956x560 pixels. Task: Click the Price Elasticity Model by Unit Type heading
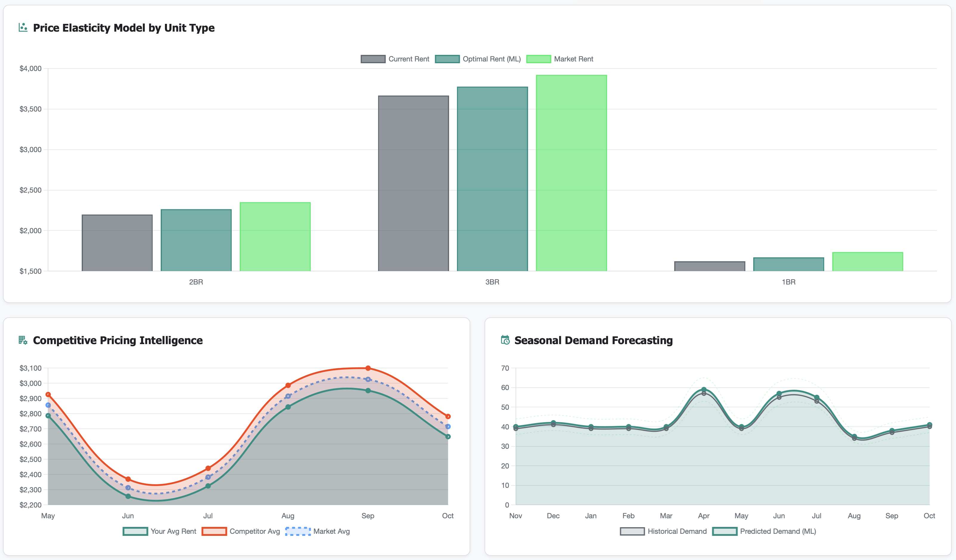pyautogui.click(x=124, y=28)
